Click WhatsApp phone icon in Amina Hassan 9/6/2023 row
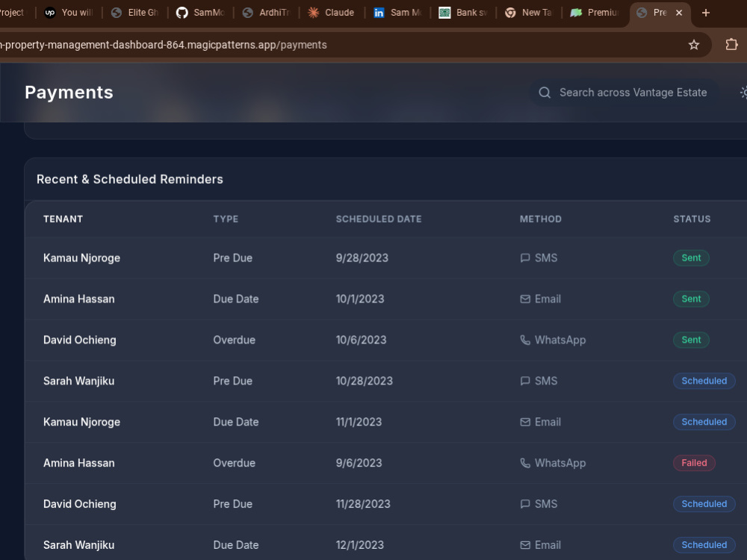Image resolution: width=747 pixels, height=560 pixels. (x=525, y=463)
